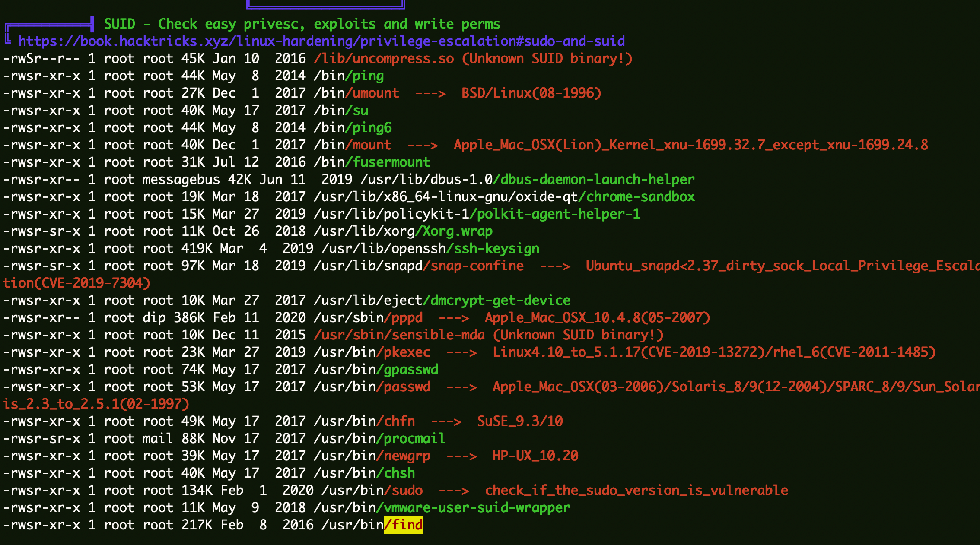Click check_if_the_sudo_version_is_vulnerable text

point(636,491)
